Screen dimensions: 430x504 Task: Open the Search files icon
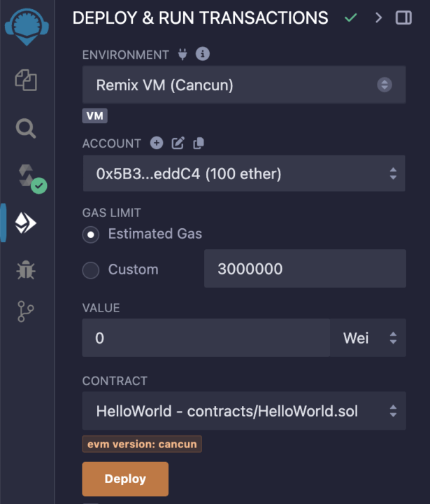pos(26,129)
